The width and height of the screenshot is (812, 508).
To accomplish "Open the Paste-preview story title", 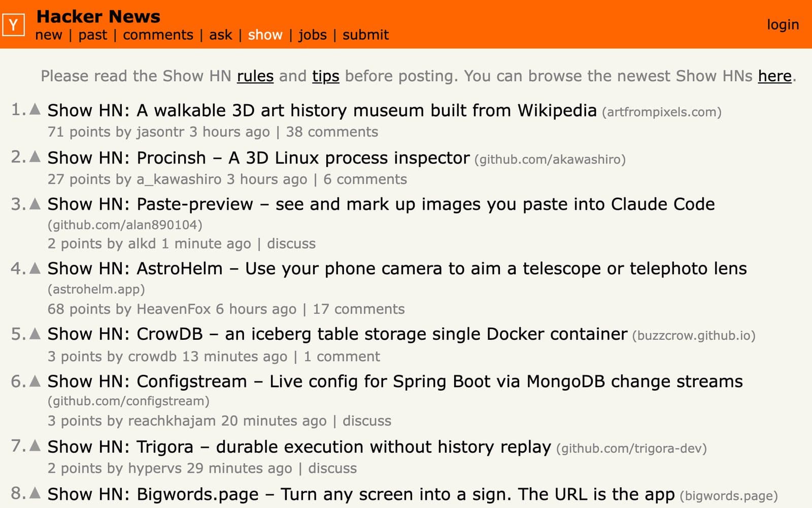I will pyautogui.click(x=381, y=204).
